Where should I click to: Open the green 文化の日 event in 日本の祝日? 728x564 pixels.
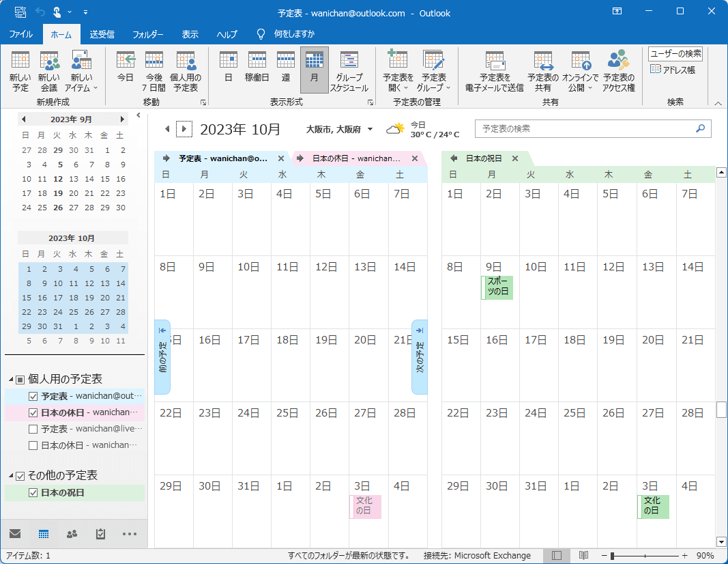[x=653, y=507]
